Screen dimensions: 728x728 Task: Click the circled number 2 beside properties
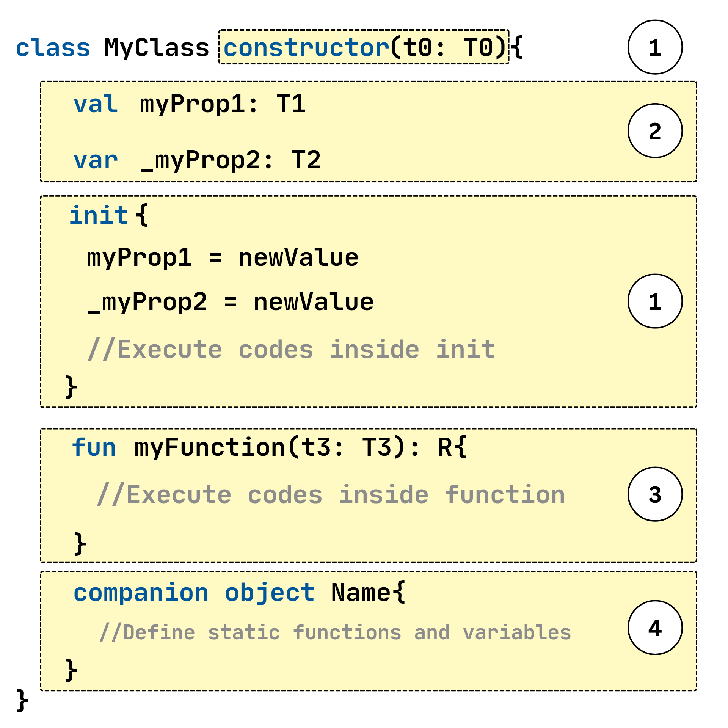(x=655, y=131)
